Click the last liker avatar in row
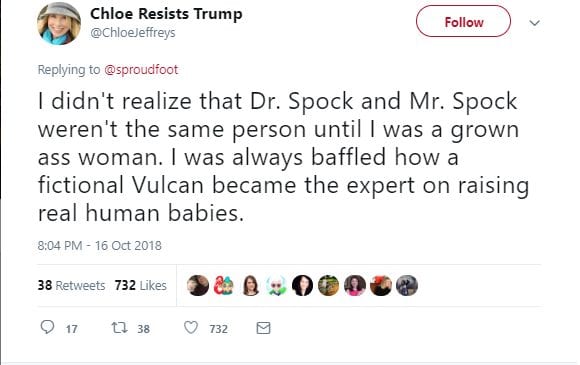The image size is (580, 365). 407,285
